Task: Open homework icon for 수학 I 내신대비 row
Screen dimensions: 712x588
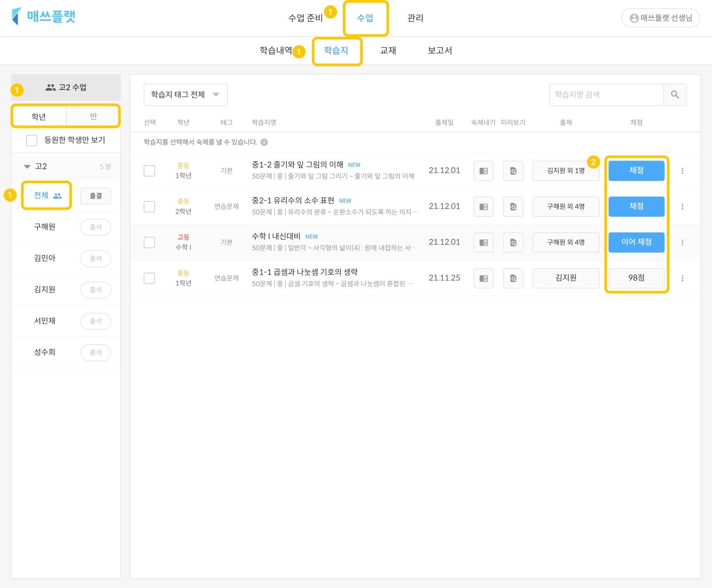Action: point(483,242)
